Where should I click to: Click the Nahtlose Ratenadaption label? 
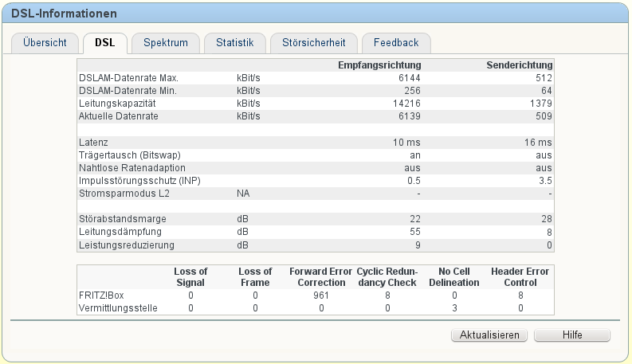point(132,168)
